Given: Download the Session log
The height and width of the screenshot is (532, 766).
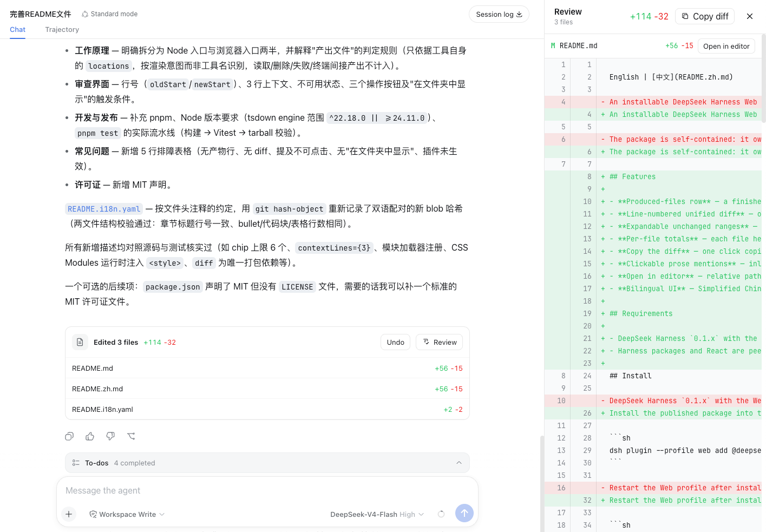Looking at the screenshot, I should [x=499, y=15].
